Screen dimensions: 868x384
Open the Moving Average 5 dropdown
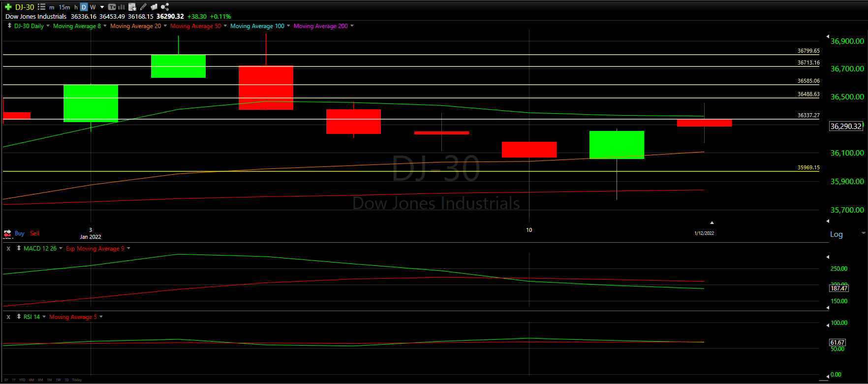(101, 317)
